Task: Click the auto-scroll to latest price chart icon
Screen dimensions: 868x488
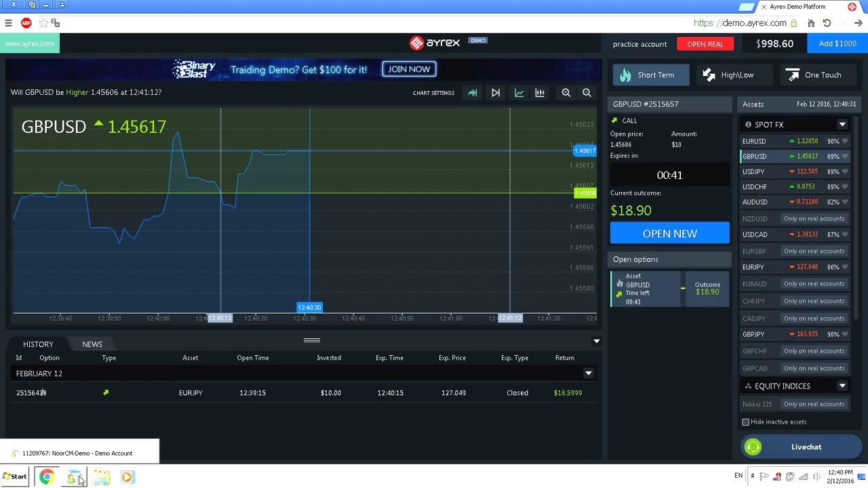Action: click(473, 93)
